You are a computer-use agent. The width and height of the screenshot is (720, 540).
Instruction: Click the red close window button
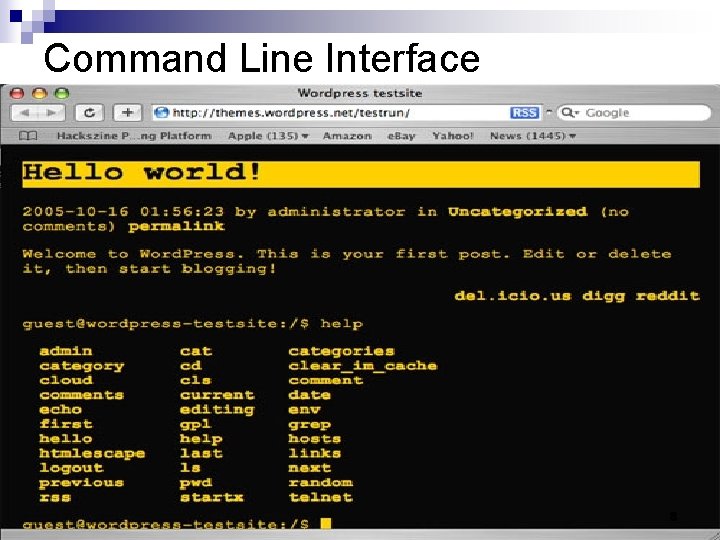click(17, 94)
